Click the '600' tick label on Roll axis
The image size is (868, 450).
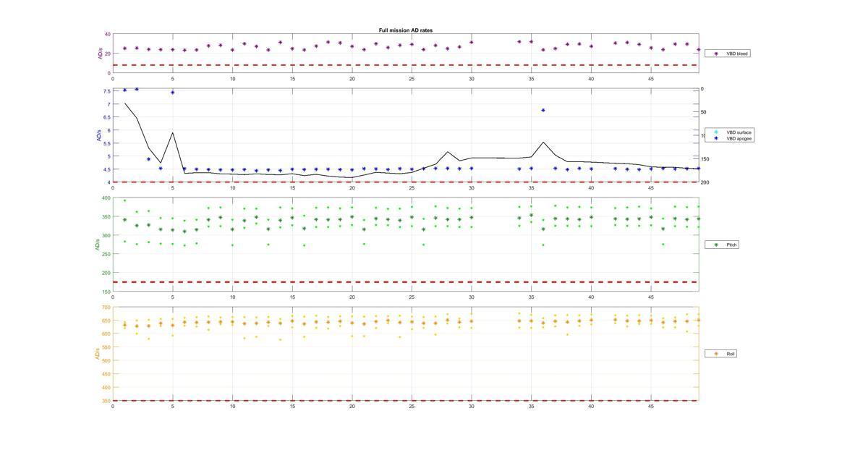pyautogui.click(x=106, y=334)
